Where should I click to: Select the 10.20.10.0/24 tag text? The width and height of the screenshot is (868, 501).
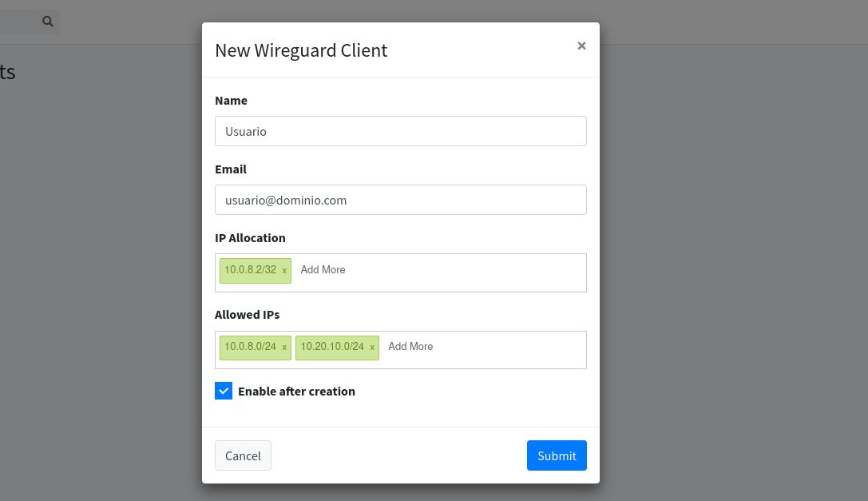point(332,347)
